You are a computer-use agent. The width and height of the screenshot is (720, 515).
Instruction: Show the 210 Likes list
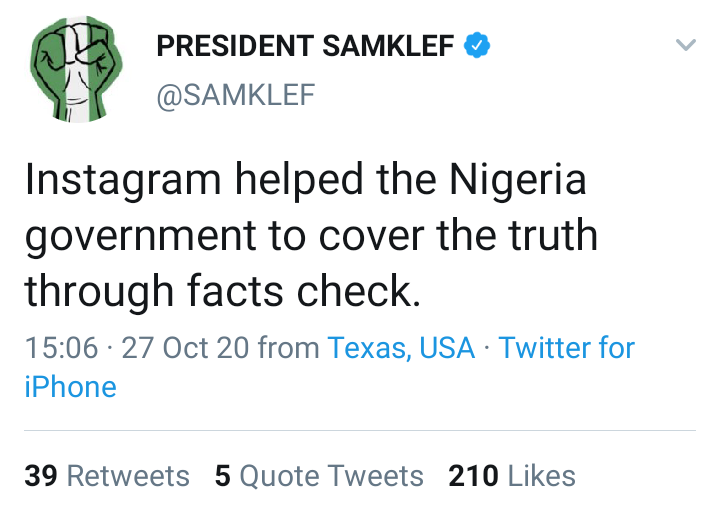tap(512, 476)
